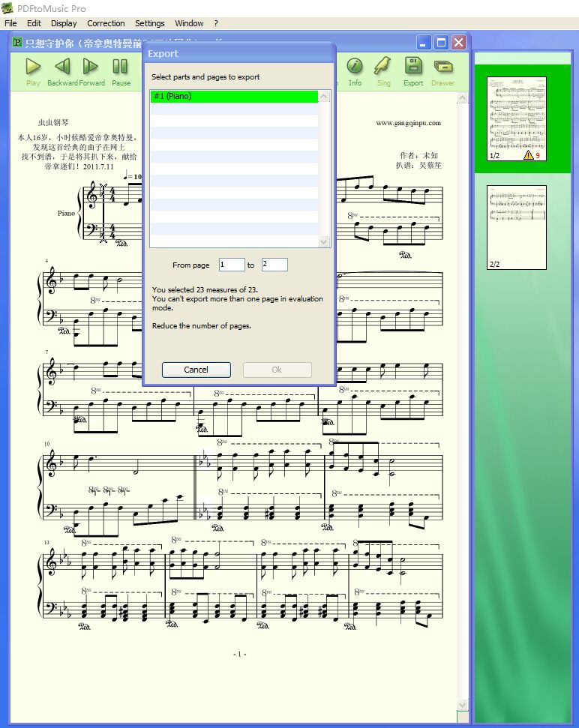Click the From page input field
579x728 pixels.
232,265
